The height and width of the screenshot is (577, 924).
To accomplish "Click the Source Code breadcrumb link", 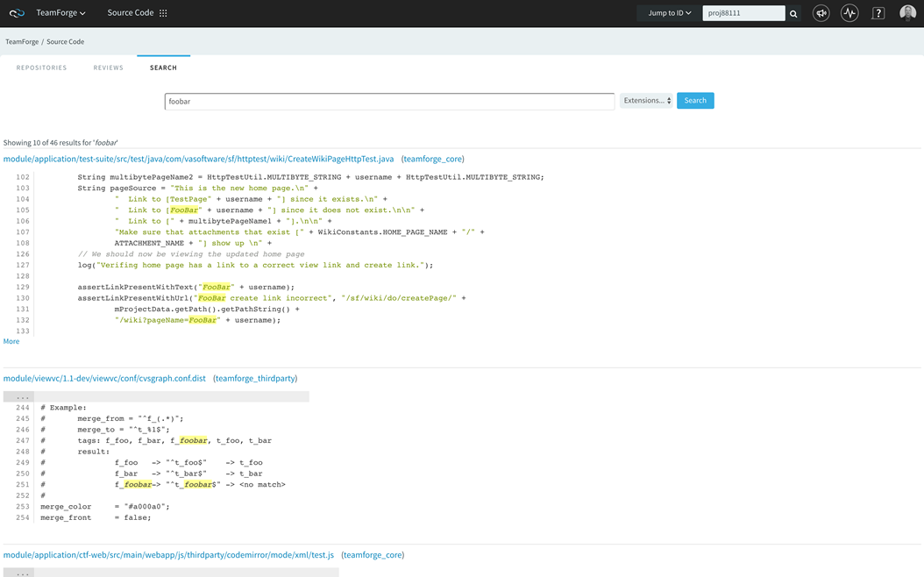I will 66,42.
